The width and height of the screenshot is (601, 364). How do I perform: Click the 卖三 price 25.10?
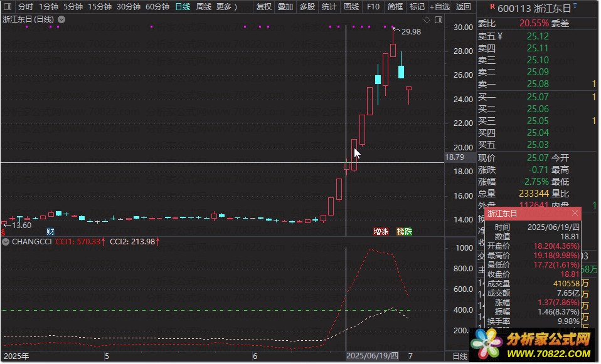point(538,60)
